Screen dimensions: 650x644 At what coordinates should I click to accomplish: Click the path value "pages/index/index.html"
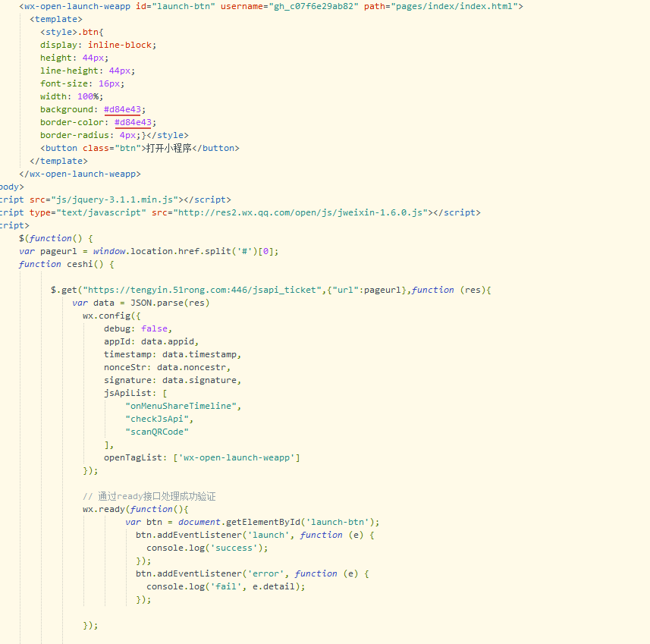454,7
